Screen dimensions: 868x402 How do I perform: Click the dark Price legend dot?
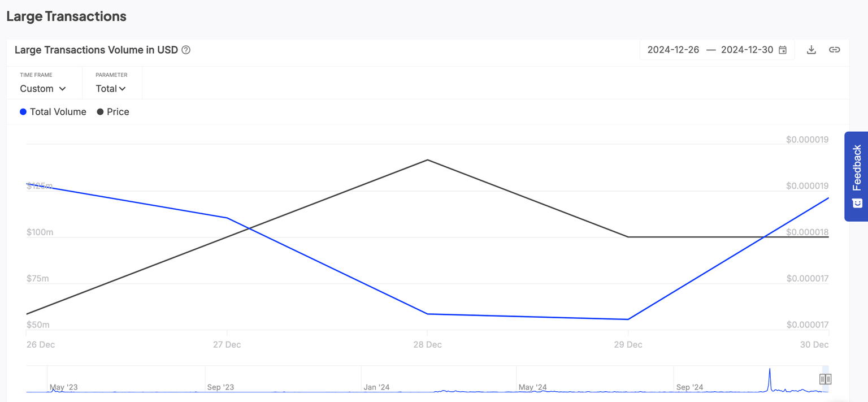pyautogui.click(x=100, y=112)
